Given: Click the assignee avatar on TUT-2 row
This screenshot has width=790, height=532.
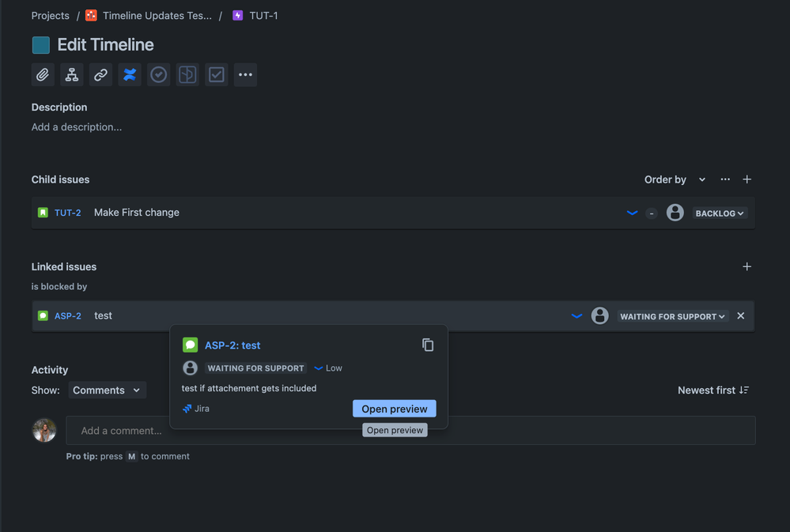Looking at the screenshot, I should tap(675, 213).
